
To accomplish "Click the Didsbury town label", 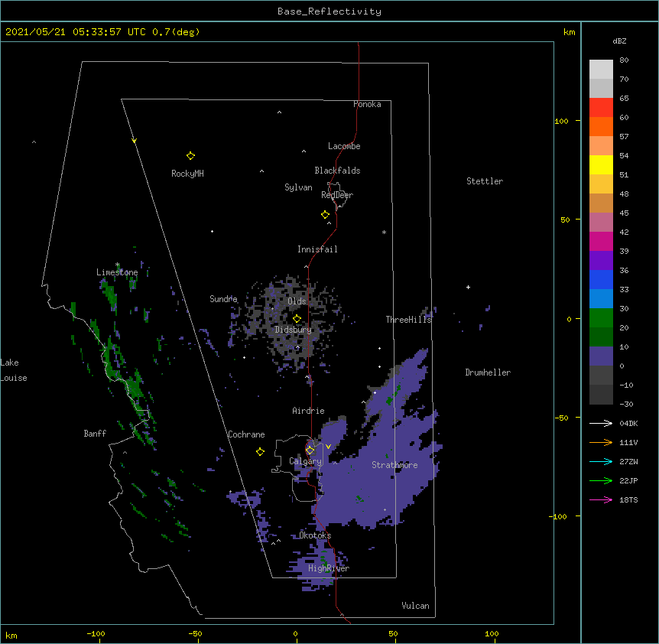I will 294,330.
